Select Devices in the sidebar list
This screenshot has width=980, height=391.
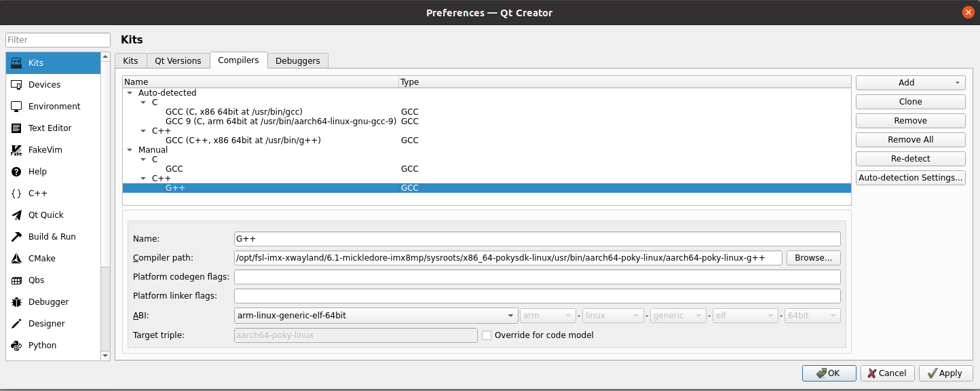(53, 84)
